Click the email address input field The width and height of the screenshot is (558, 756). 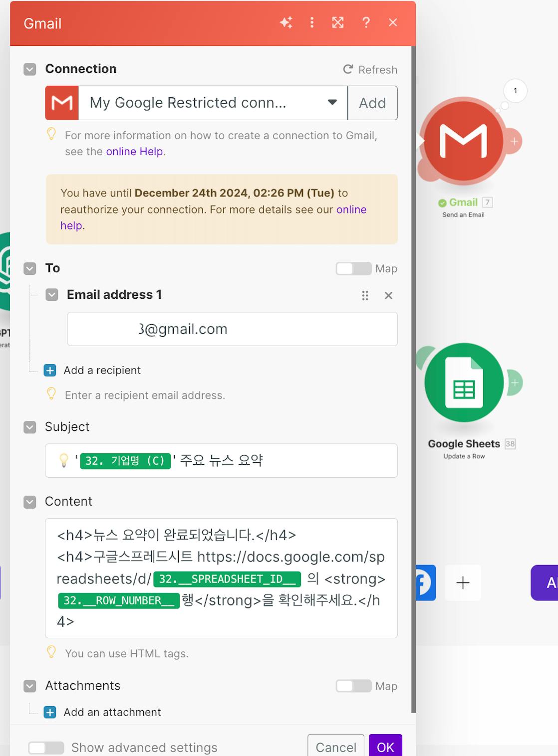click(232, 329)
